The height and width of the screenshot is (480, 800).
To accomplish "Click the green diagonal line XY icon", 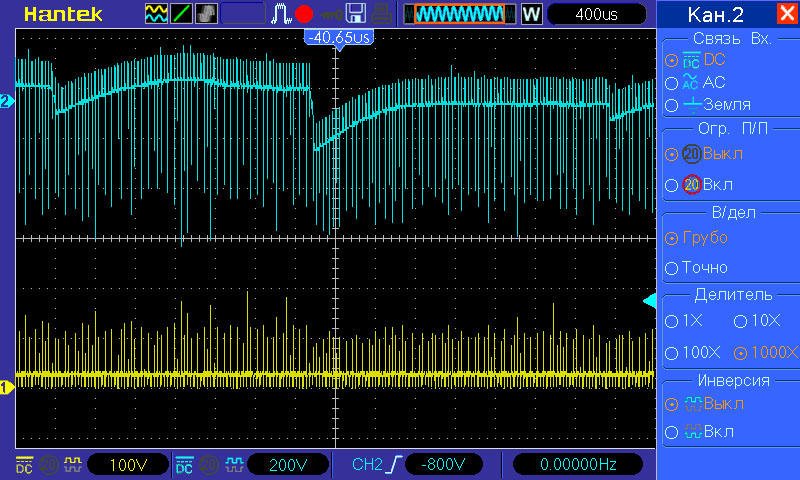I will [x=181, y=14].
